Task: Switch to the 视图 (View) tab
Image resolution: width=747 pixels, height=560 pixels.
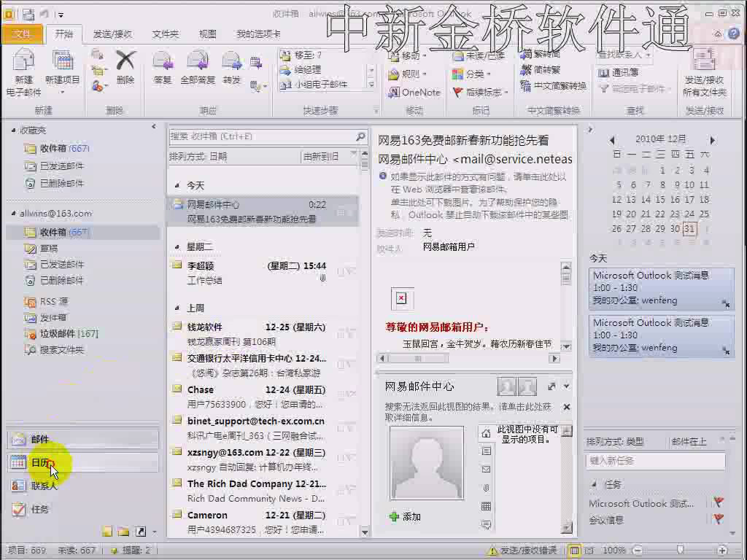Action: point(207,34)
